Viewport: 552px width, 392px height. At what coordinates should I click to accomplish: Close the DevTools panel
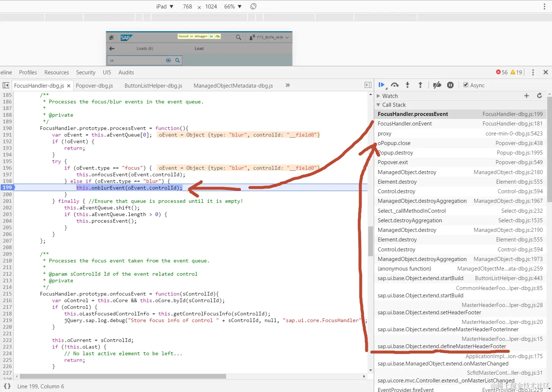pyautogui.click(x=546, y=73)
